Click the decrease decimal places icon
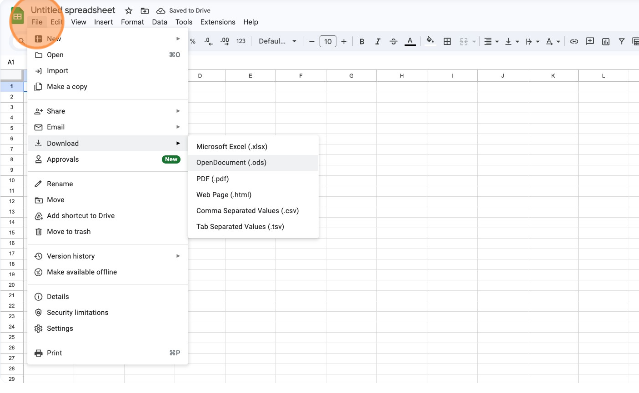The width and height of the screenshot is (639, 393). [x=208, y=41]
